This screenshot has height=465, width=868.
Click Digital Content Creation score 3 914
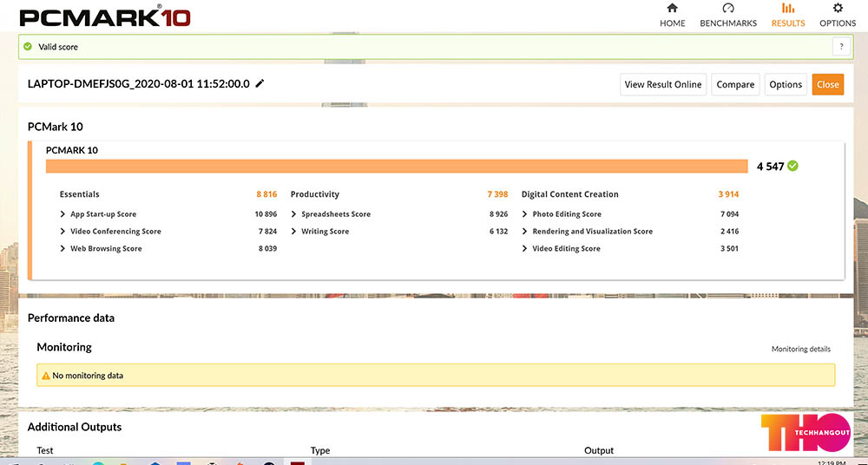pyautogui.click(x=728, y=194)
